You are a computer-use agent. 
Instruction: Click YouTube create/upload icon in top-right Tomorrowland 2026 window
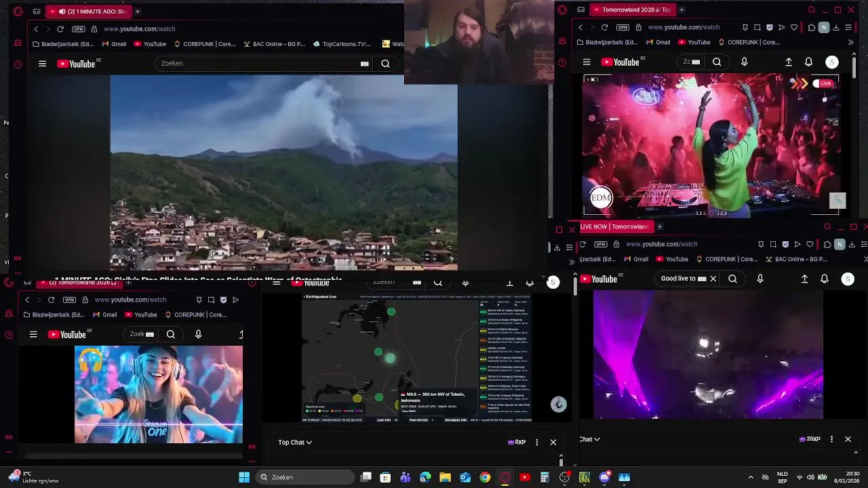[x=789, y=62]
